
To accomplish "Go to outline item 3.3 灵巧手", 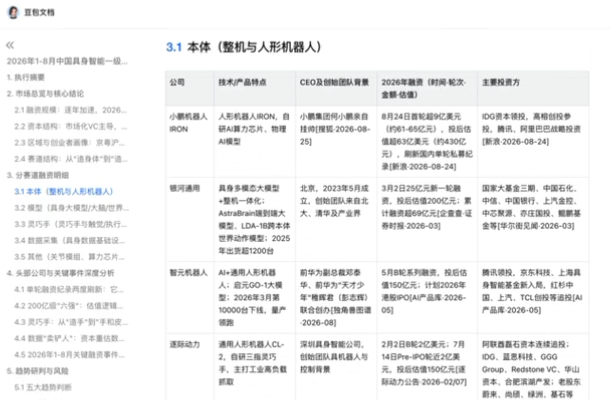I will [70, 224].
